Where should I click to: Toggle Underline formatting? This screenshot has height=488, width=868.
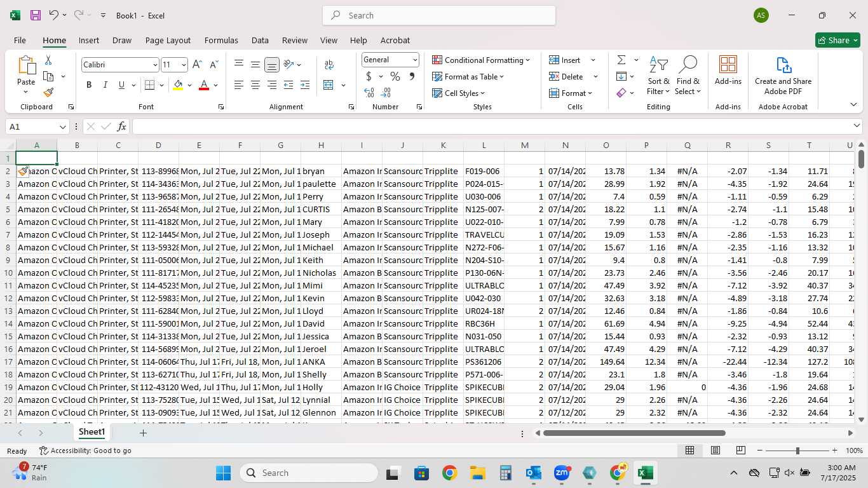click(x=121, y=85)
